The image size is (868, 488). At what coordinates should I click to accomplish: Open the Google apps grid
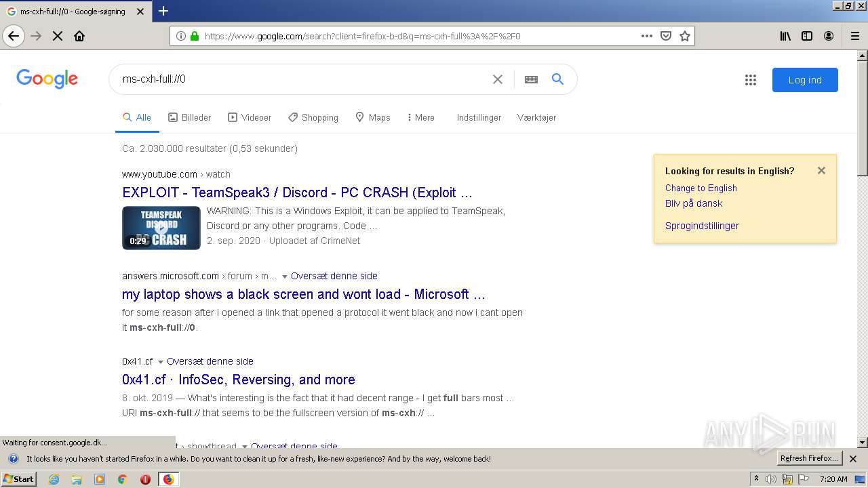pos(751,80)
